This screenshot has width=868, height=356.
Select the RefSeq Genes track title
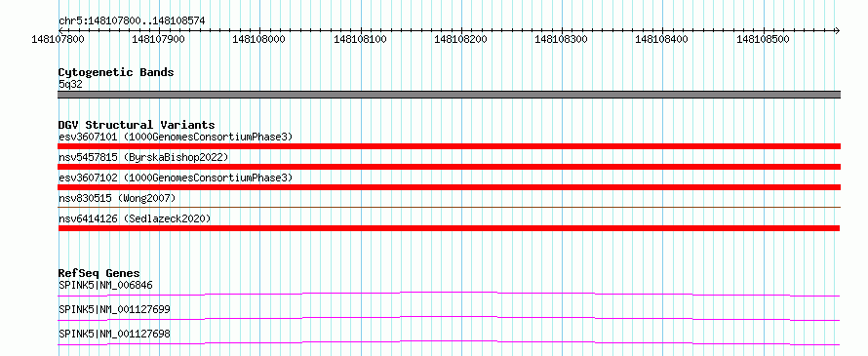pyautogui.click(x=99, y=273)
